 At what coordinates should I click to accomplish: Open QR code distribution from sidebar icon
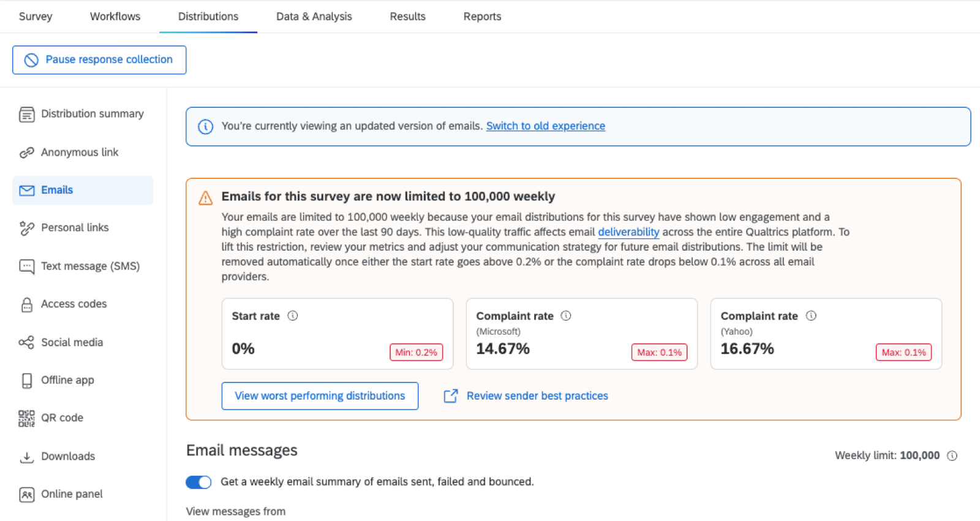click(x=26, y=418)
